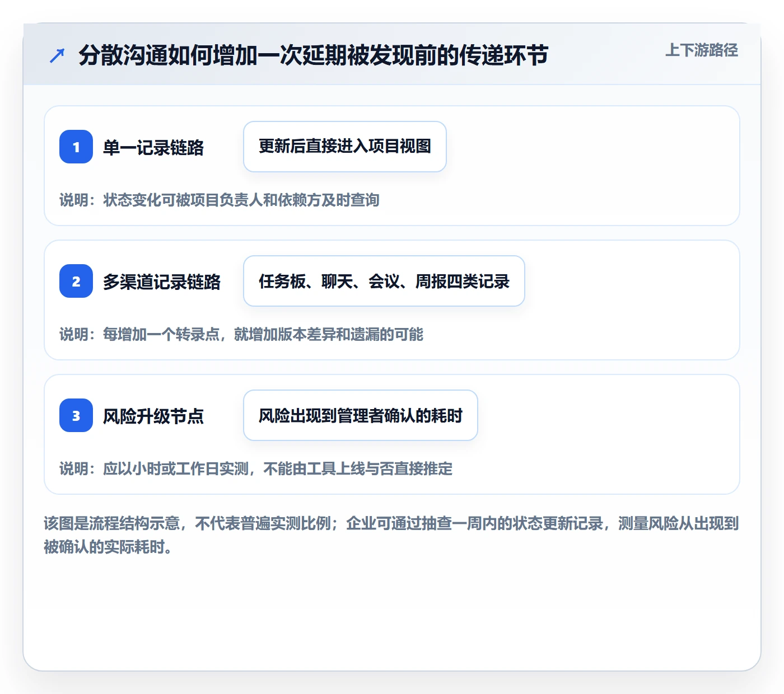Click the blue number 2 badge
This screenshot has width=784, height=694.
pos(76,281)
